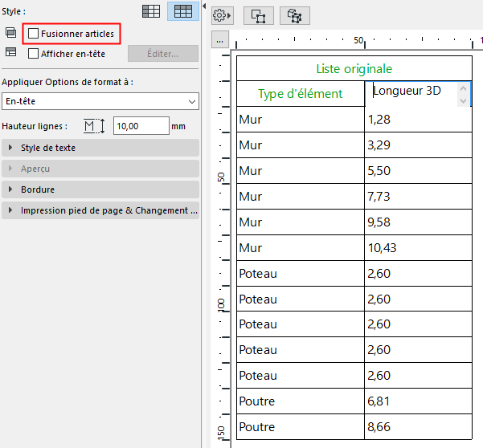
Task: Click the row height icon next to Hauteur lignes
Action: [95, 126]
